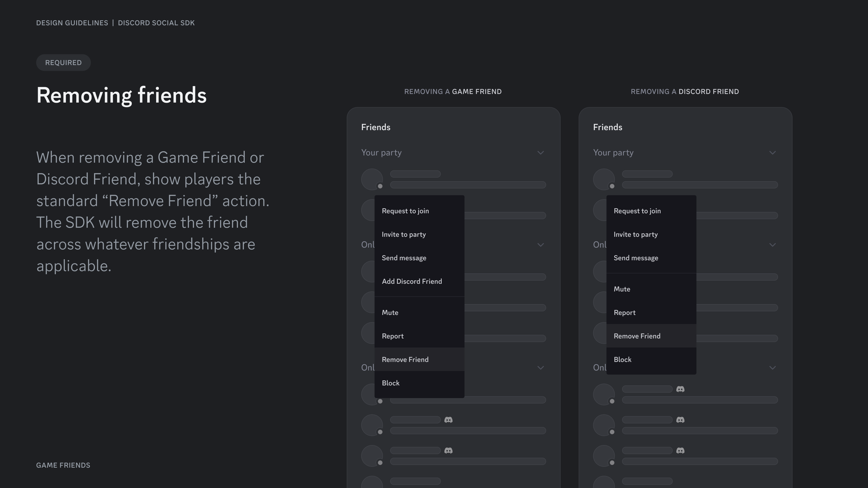Screen dimensions: 868x488
Task: Click the top party member avatar in the left panel
Action: click(372, 179)
